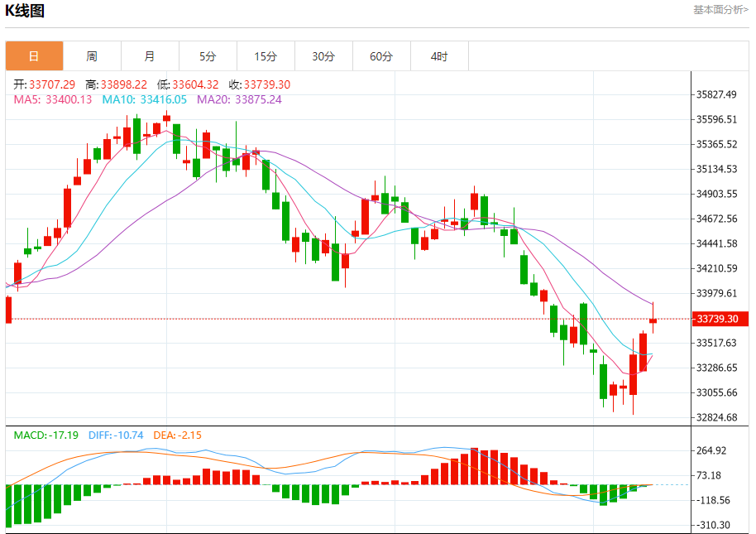Click the -310.30 MACD axis label
This screenshot has height=534, width=756.
tap(714, 526)
